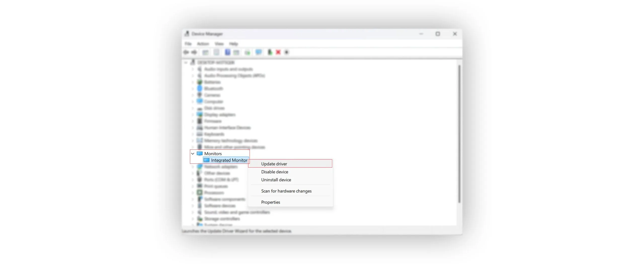Choose Update driver from the context menu
Image resolution: width=644 pixels, height=264 pixels.
(274, 164)
